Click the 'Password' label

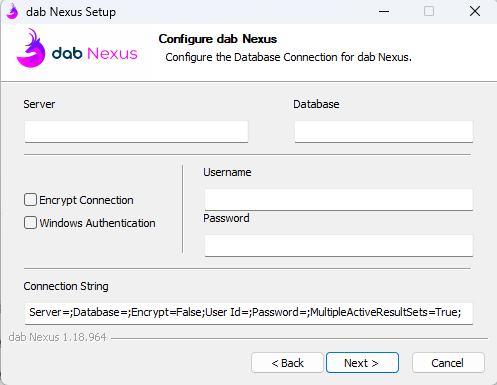tap(226, 218)
